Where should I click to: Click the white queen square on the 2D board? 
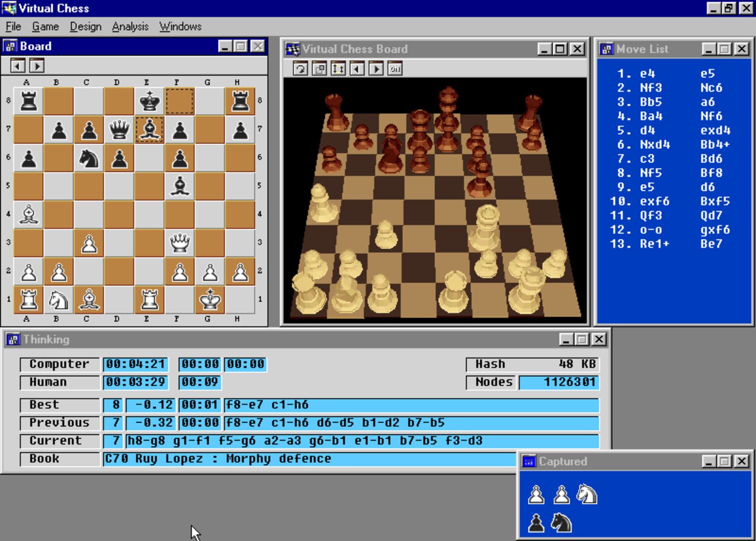pyautogui.click(x=180, y=243)
